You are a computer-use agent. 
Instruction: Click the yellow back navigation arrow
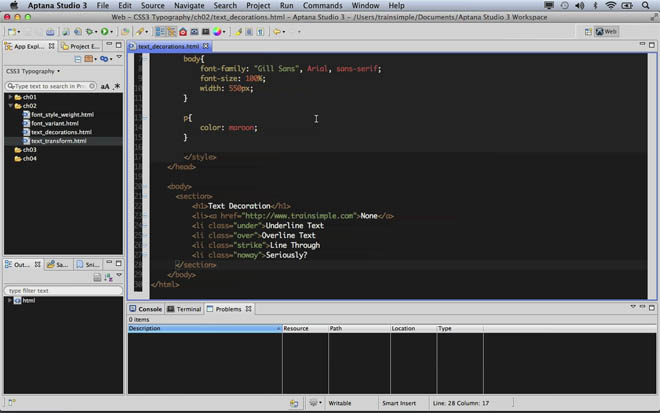click(x=277, y=32)
